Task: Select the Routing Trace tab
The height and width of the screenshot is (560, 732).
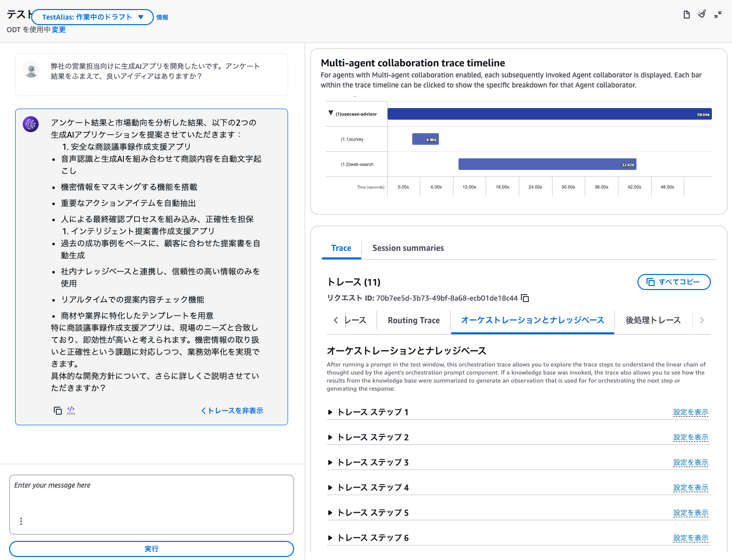Action: [x=414, y=320]
